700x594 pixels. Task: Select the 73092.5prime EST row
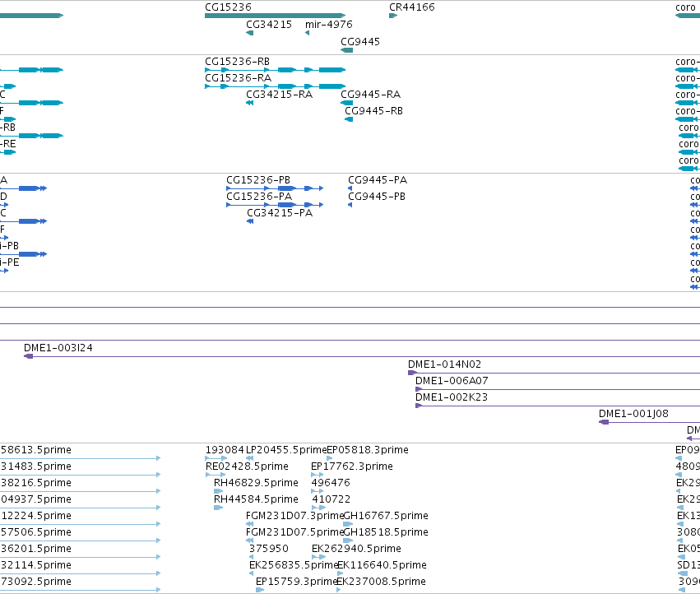(x=81, y=591)
